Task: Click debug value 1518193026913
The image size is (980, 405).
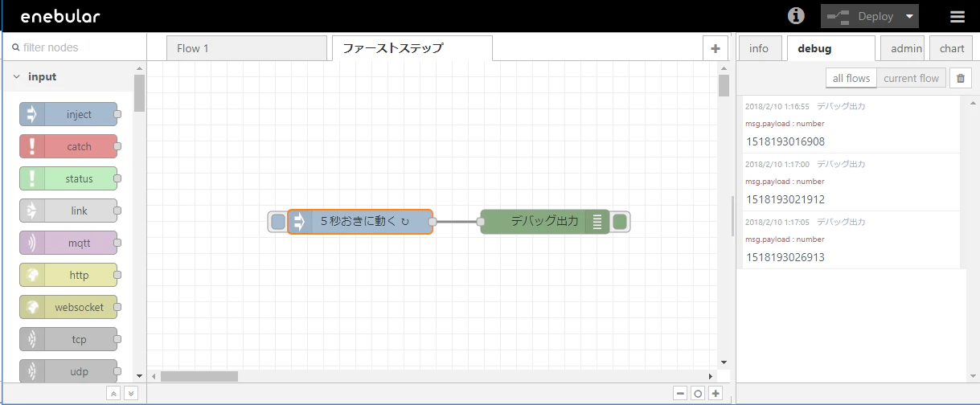Action: tap(785, 257)
